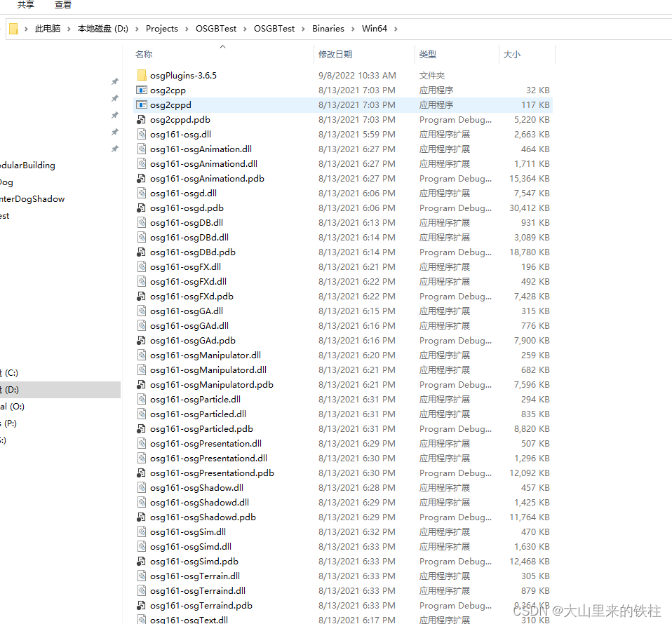Switch to the 查看 ribbon tab

click(x=62, y=5)
